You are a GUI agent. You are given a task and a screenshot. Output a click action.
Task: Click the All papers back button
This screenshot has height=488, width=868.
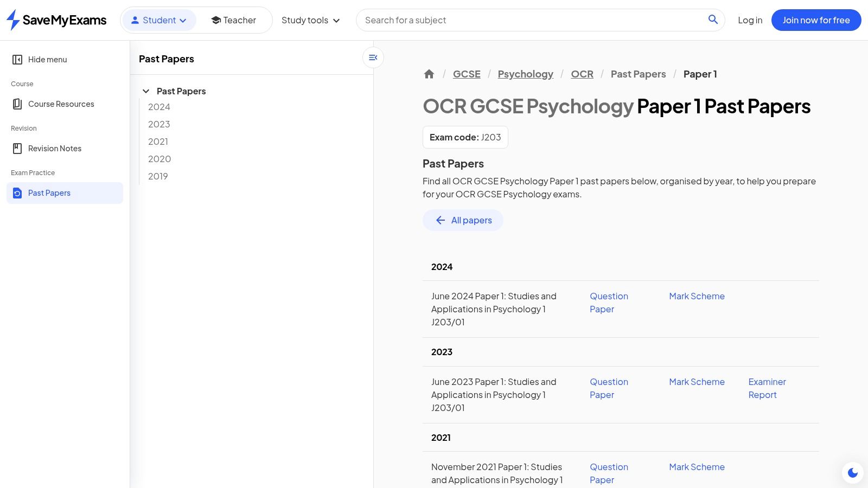pos(463,220)
